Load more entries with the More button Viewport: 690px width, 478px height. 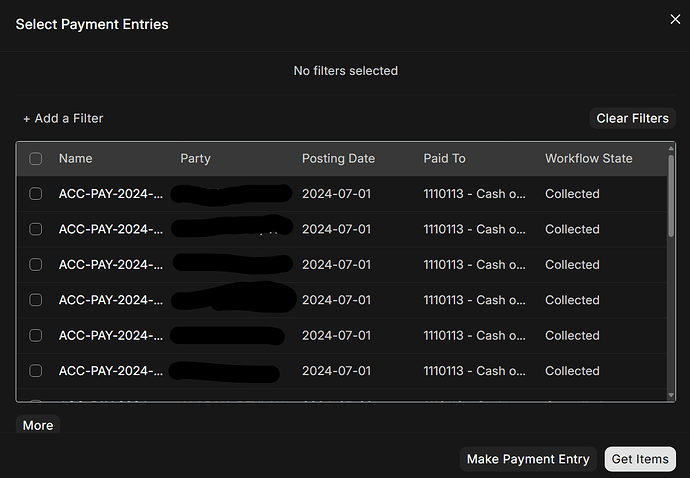point(38,425)
